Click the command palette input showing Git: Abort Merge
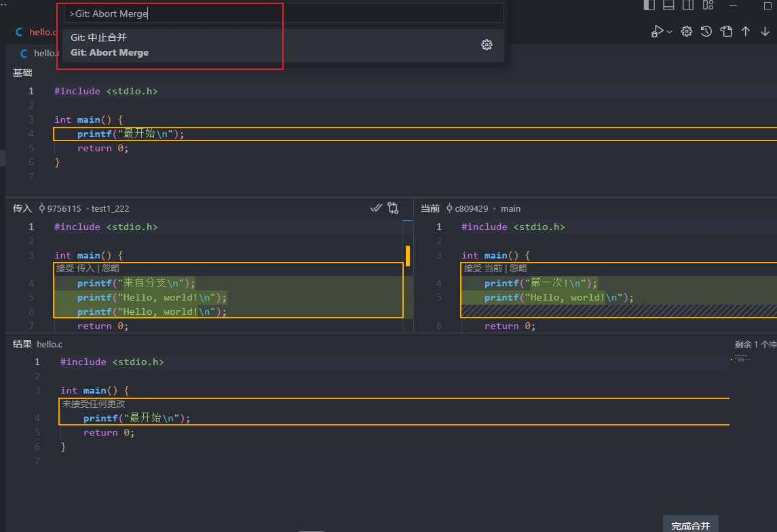This screenshot has height=532, width=777. tap(284, 14)
